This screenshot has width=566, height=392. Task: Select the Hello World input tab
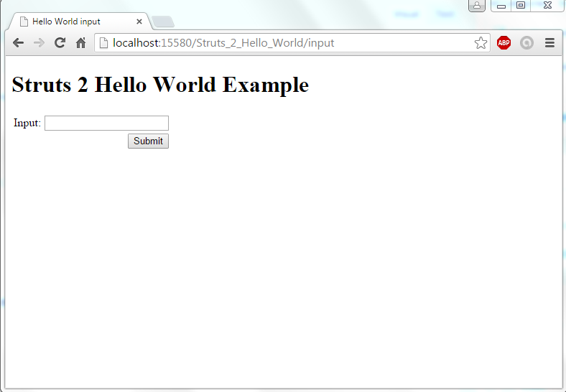80,22
